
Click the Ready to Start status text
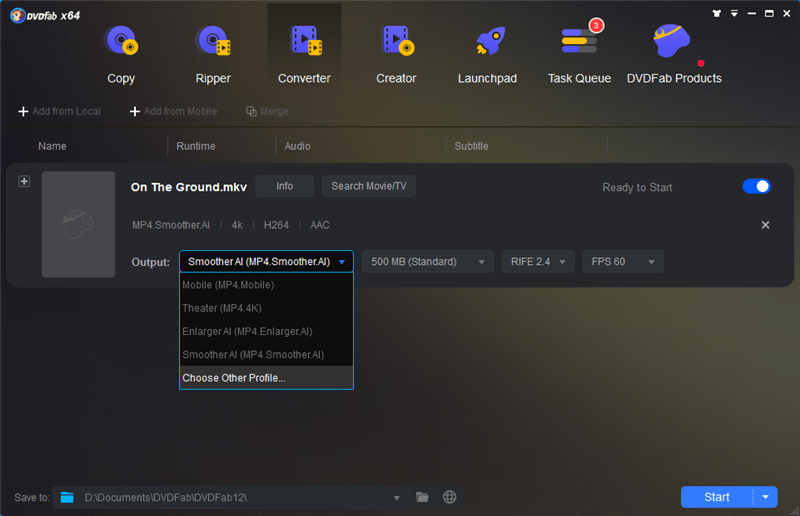tap(637, 187)
